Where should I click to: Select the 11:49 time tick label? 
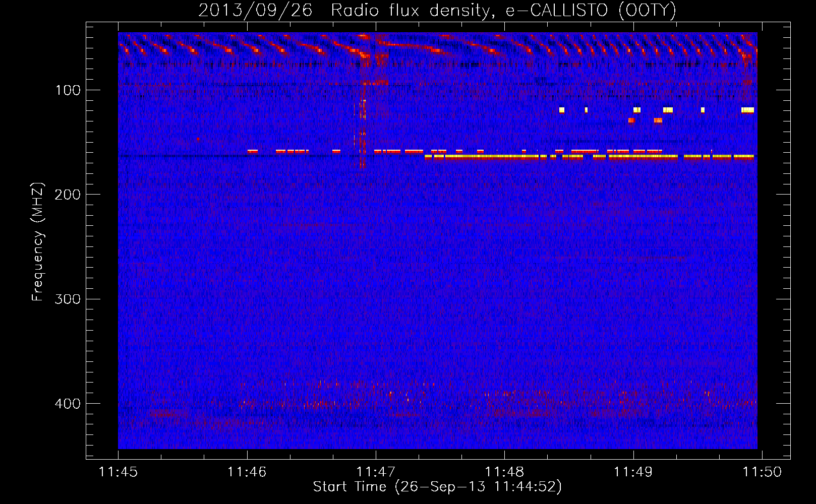coord(633,472)
